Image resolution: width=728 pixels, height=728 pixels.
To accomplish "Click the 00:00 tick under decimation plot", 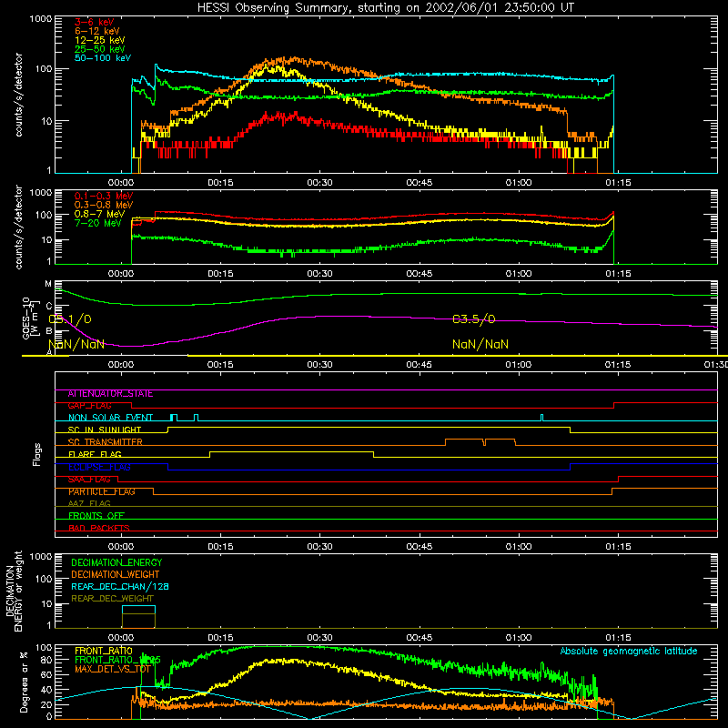I will pyautogui.click(x=121, y=638).
